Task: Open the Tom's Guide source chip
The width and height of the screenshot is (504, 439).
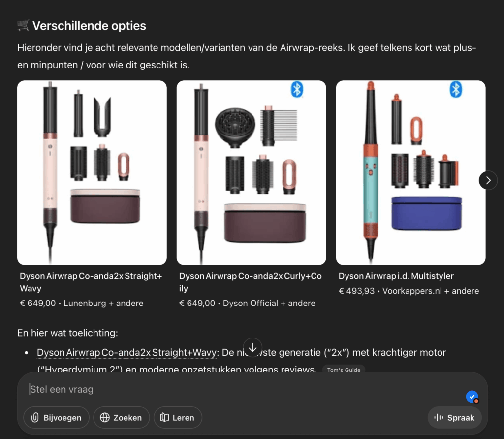Action: [344, 370]
